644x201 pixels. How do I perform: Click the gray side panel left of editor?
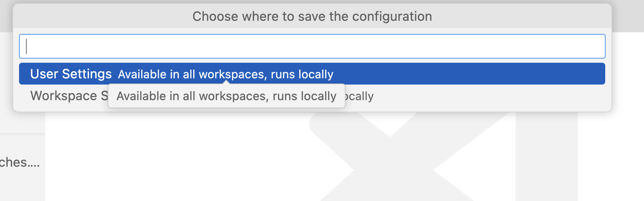(x=22, y=180)
